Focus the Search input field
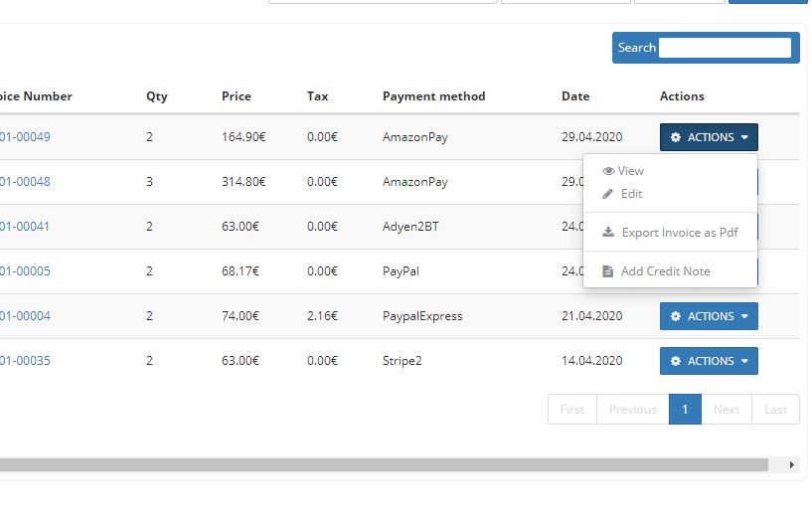Viewport: 812px width, 523px height. pos(725,48)
